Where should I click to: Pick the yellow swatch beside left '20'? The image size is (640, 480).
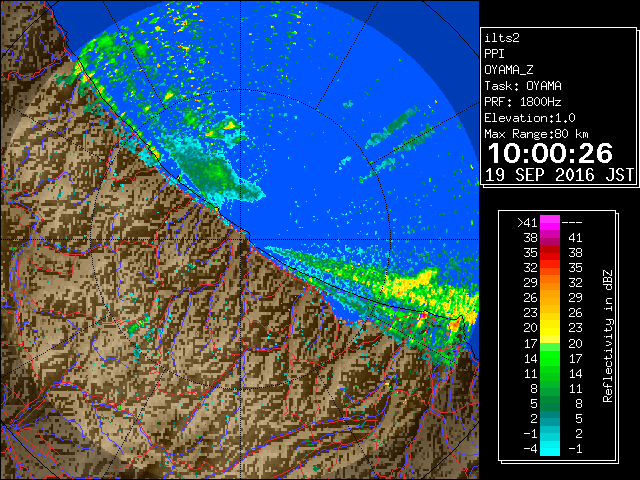point(550,328)
